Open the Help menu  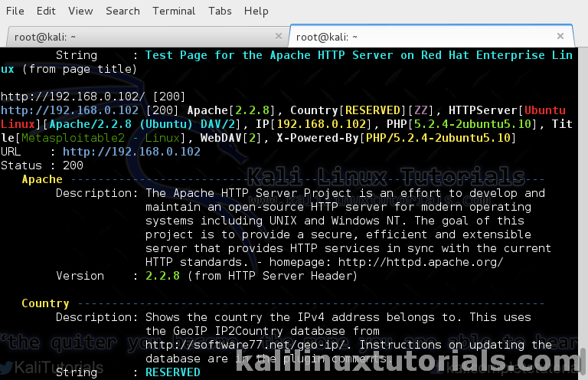pyautogui.click(x=256, y=11)
